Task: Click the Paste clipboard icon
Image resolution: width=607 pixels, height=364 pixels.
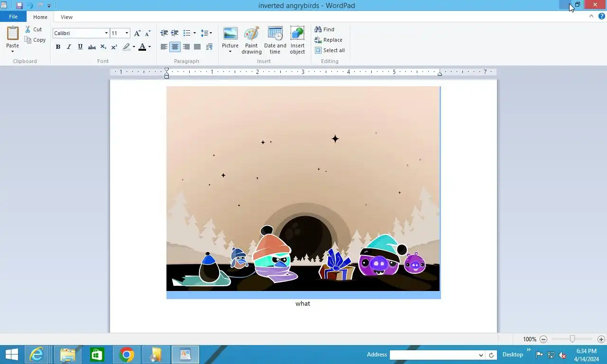Action: coord(13,33)
